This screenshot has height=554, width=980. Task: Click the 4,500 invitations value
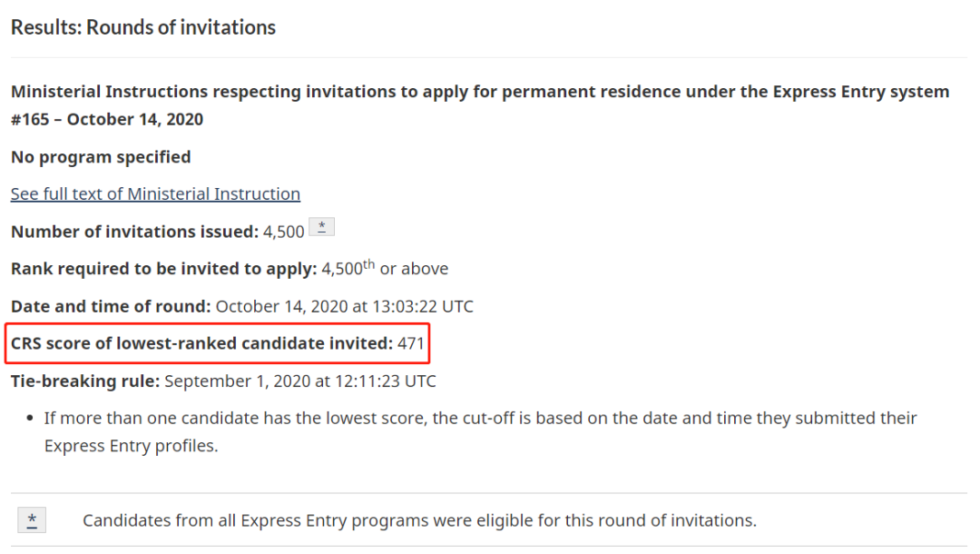[284, 232]
